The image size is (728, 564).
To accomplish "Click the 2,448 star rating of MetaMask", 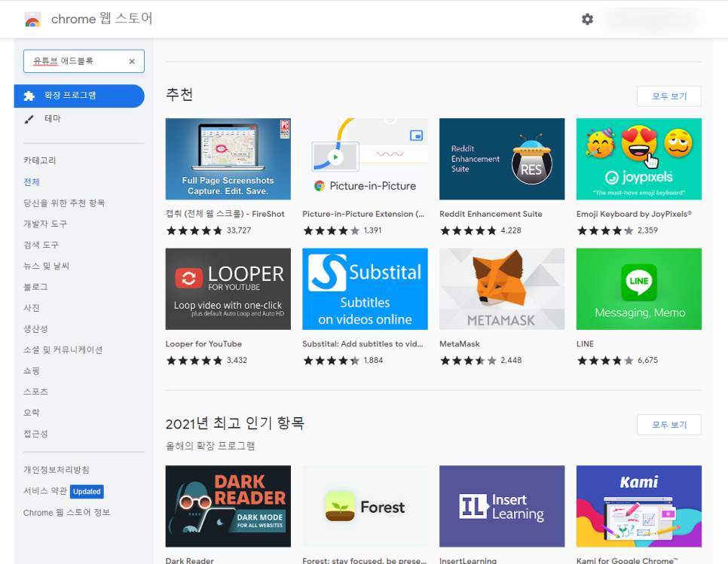I will [x=481, y=361].
